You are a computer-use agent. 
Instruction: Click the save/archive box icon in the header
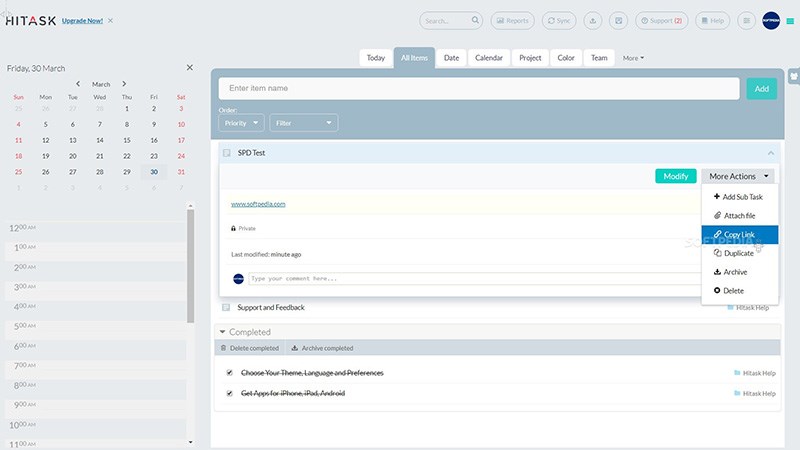(618, 21)
